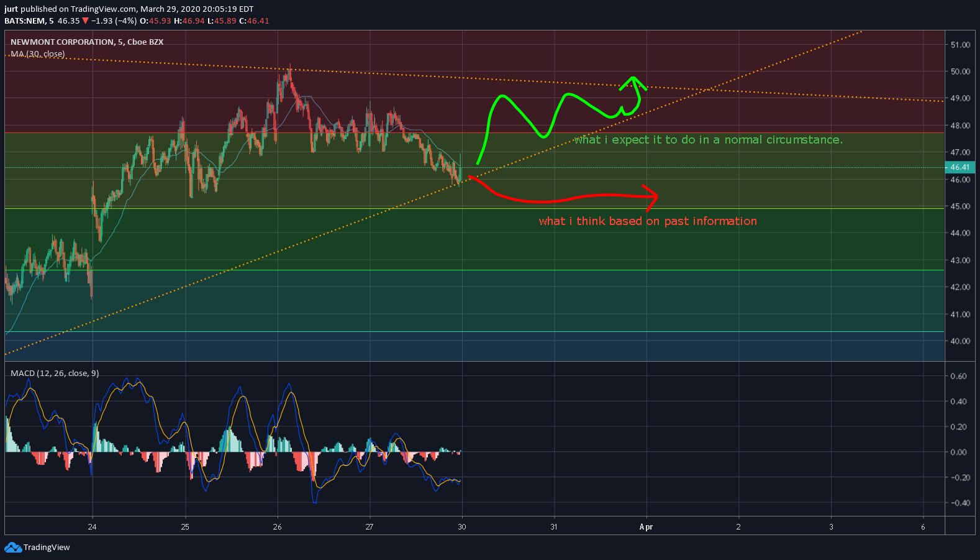Click the 49.00 price axis label
The height and width of the screenshot is (560, 980).
pyautogui.click(x=960, y=98)
